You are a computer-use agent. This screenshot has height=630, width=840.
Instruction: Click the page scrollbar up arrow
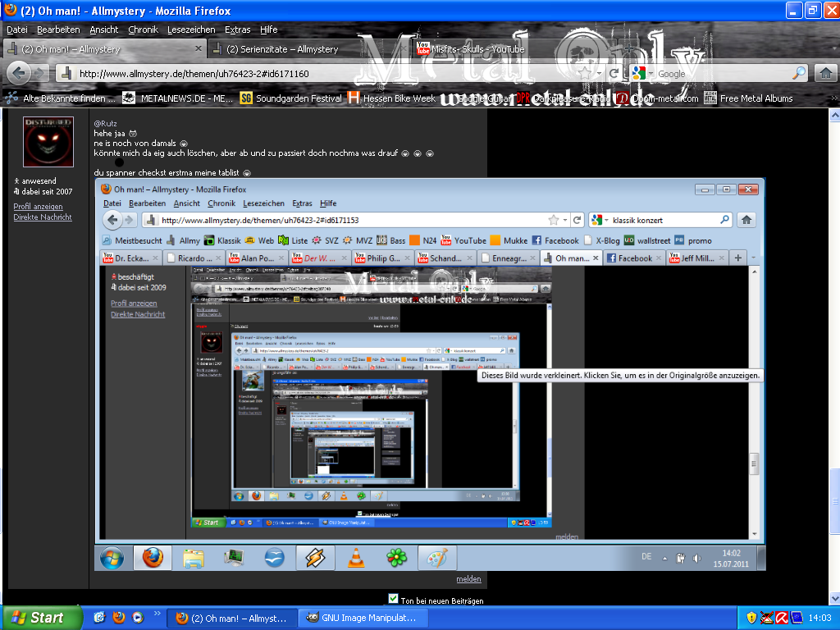834,115
